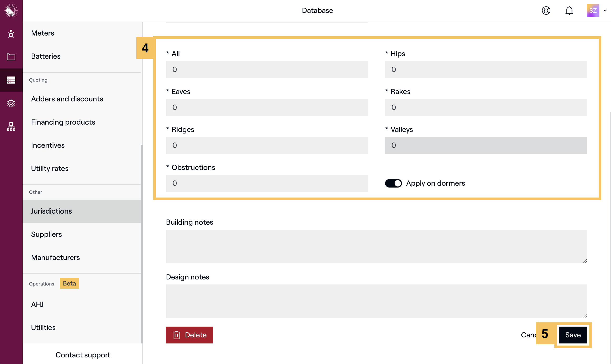Open the notifications bell
611x364 pixels.
(x=569, y=11)
